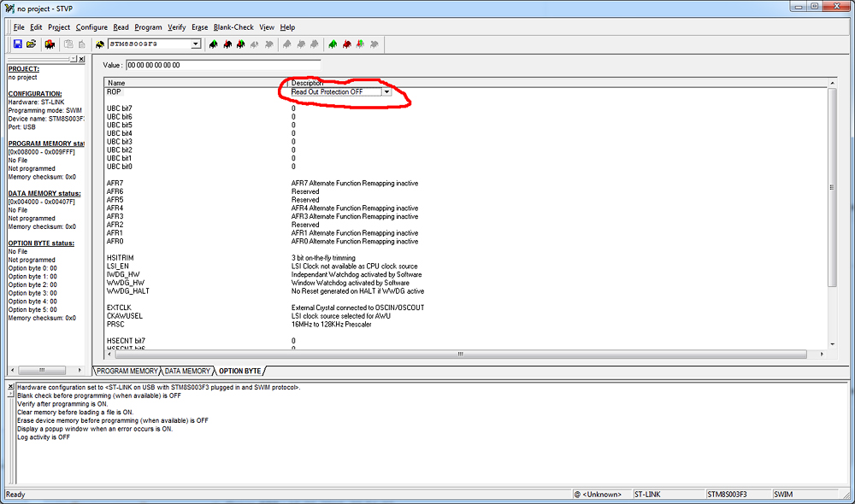The height and width of the screenshot is (504, 855).
Task: Click the Open file folder icon
Action: coord(32,44)
